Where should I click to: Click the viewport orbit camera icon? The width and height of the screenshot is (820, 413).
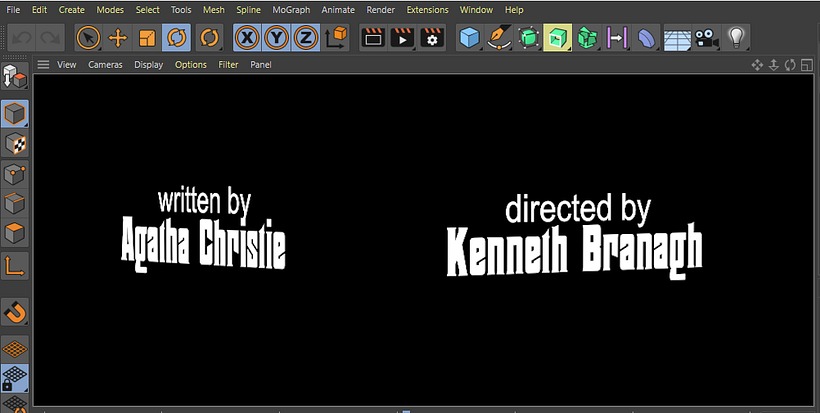pos(790,65)
